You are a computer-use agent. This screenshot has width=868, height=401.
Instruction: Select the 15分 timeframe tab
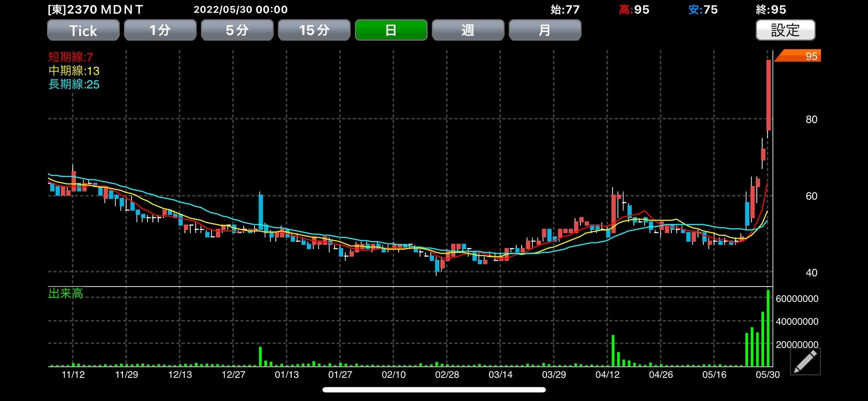click(x=314, y=30)
